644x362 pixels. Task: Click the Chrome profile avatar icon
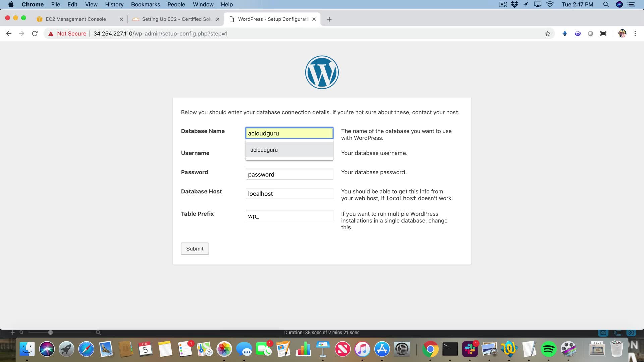[x=622, y=34]
